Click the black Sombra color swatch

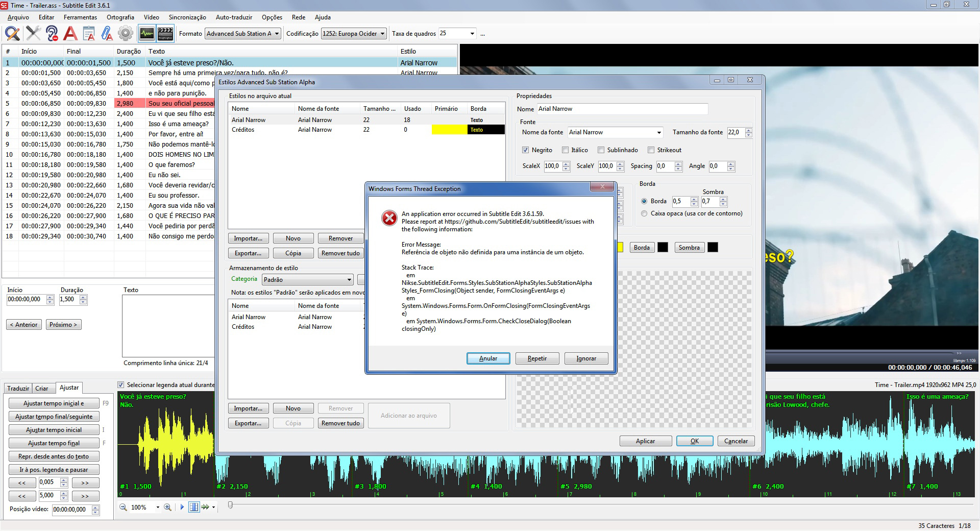point(713,247)
